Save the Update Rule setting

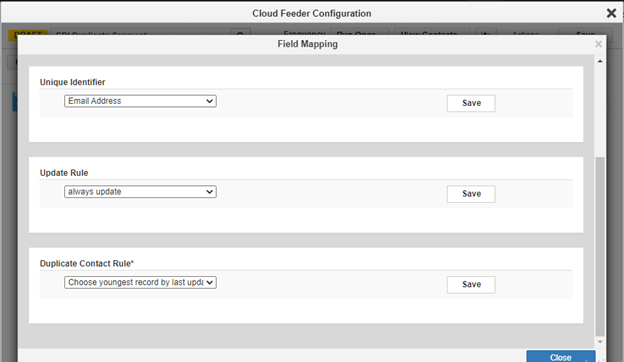(x=471, y=194)
